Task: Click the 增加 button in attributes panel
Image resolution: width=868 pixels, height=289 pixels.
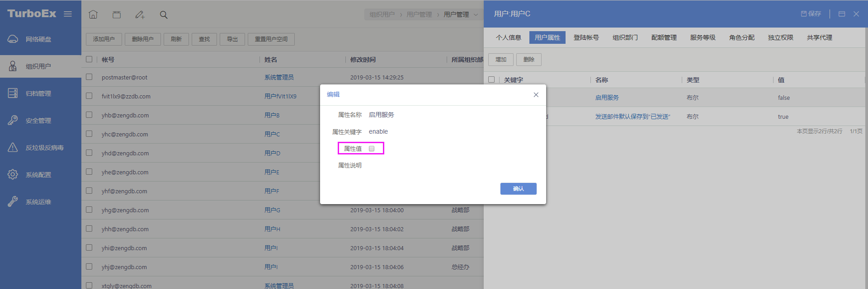Action: pos(500,60)
